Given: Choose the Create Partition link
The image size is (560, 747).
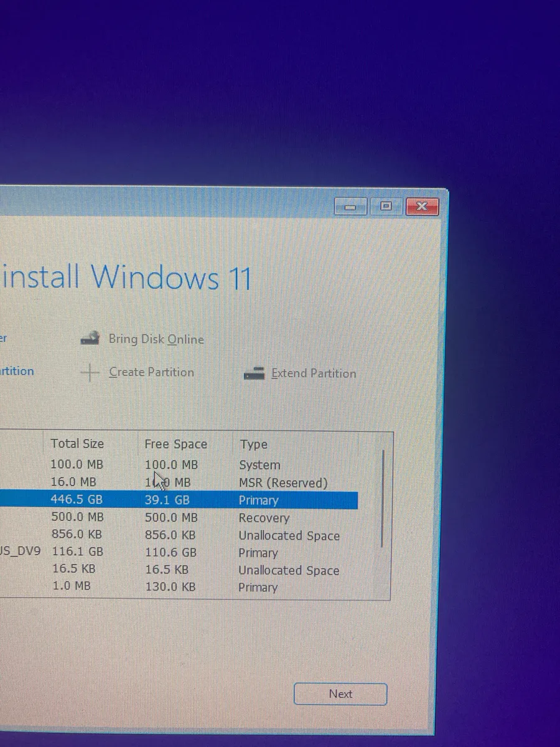Looking at the screenshot, I should 151,372.
